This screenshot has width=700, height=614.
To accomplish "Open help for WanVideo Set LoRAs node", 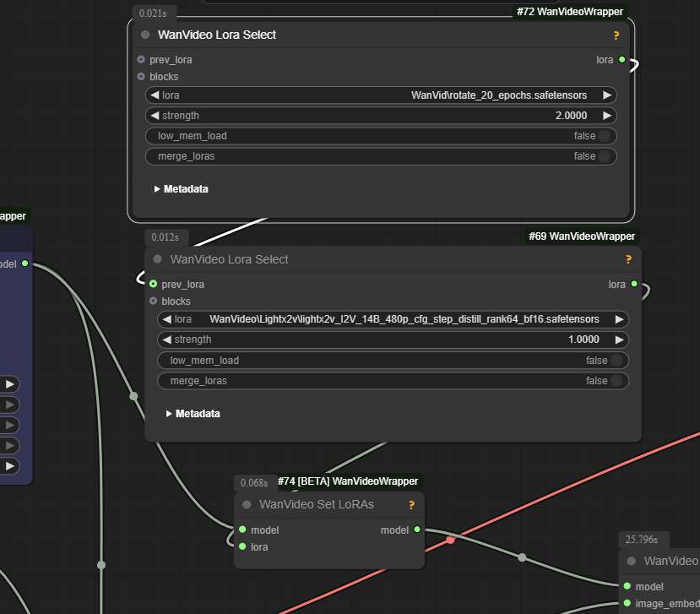I will [x=411, y=505].
